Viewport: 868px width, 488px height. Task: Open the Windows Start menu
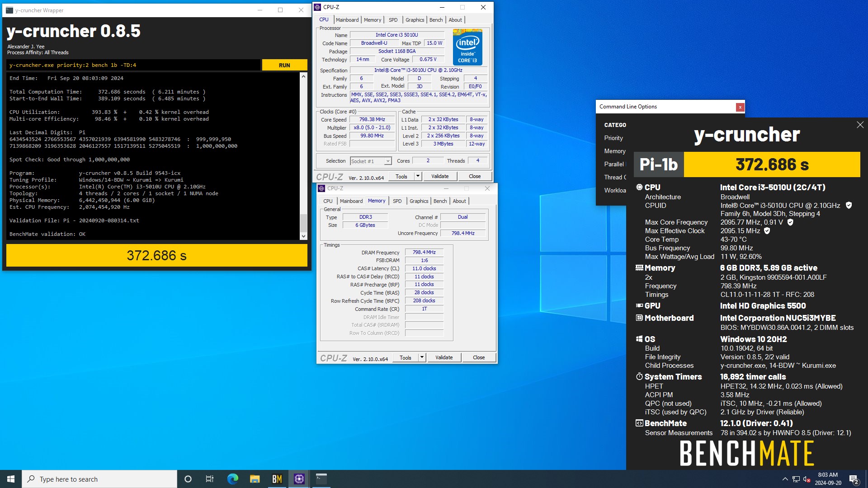click(11, 479)
